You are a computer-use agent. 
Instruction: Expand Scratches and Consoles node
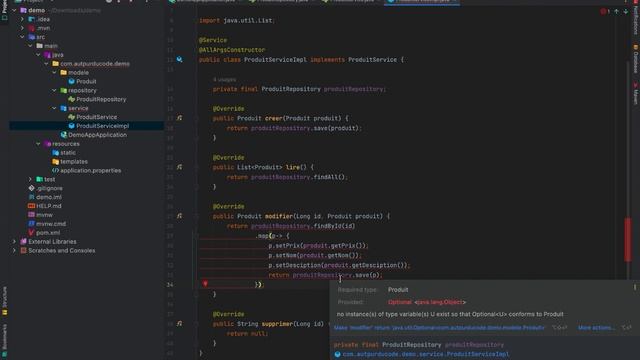pos(15,251)
